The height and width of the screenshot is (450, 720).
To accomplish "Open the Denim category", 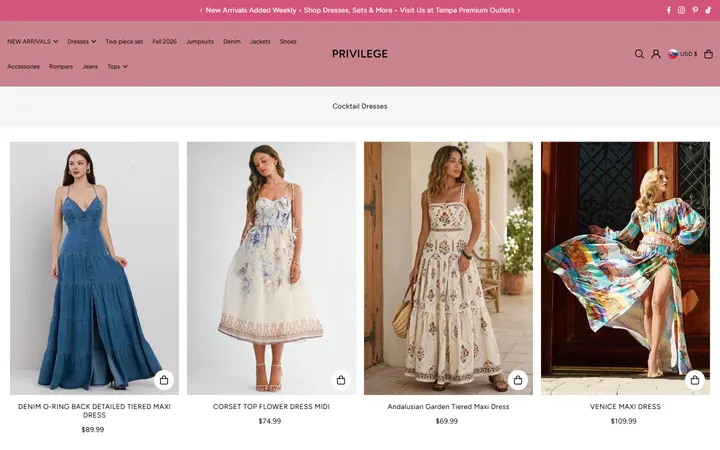I will click(232, 41).
